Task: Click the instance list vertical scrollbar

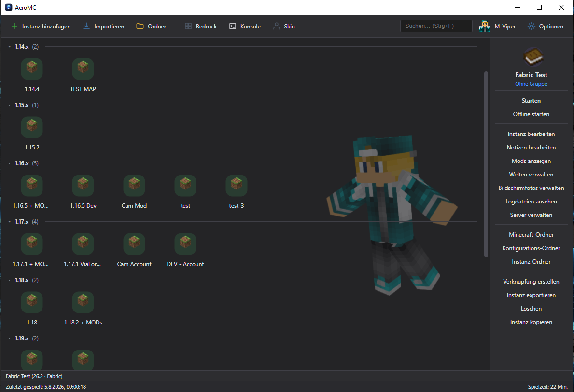Action: (486, 164)
